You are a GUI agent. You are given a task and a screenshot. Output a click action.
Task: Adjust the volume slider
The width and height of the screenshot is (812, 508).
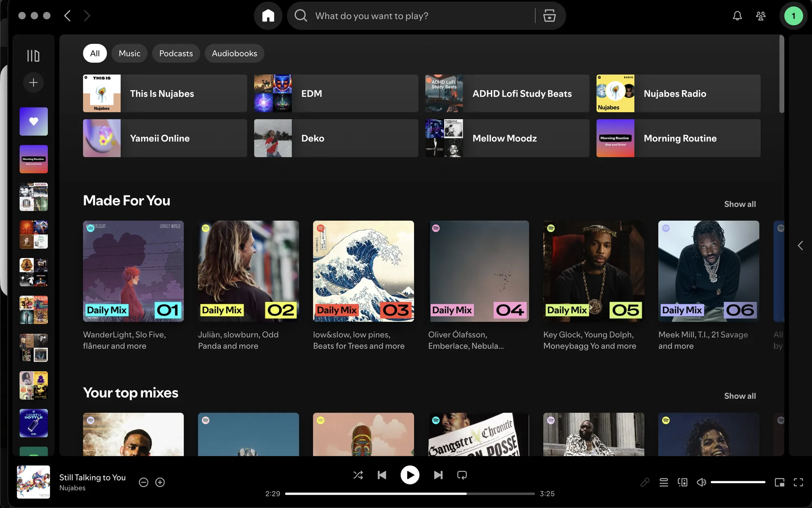[738, 482]
